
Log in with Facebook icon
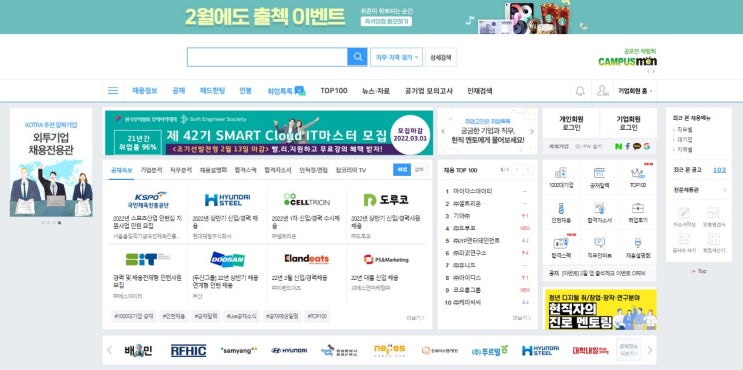628,146
